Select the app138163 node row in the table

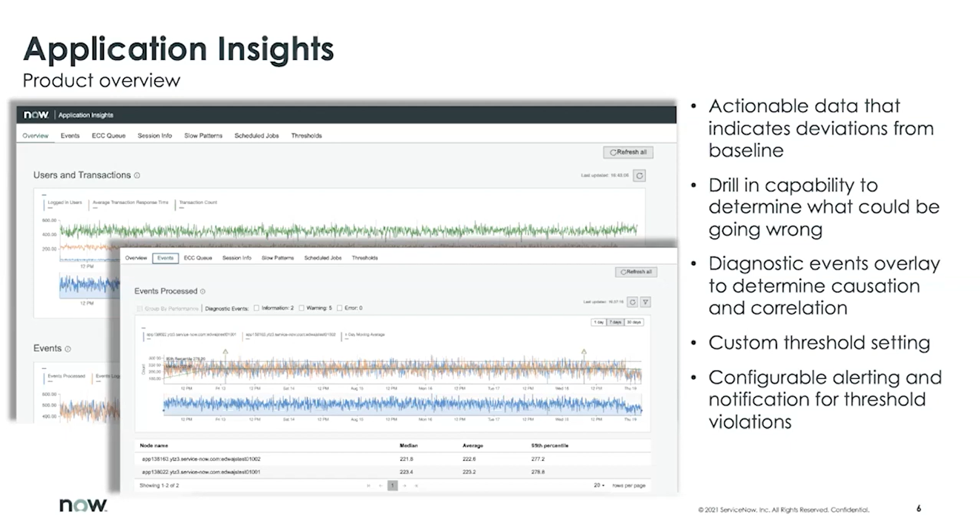[x=201, y=459]
